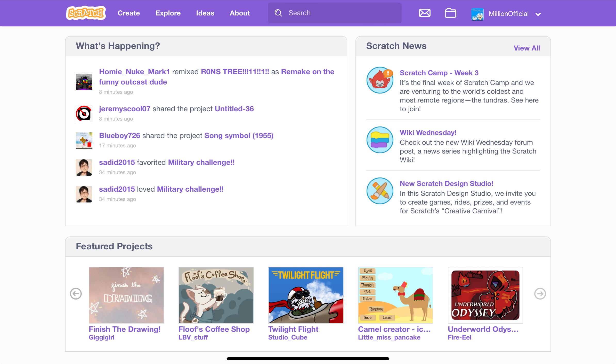The height and width of the screenshot is (364, 616).
Task: Visit Fire-Eel author profile
Action: (x=459, y=337)
